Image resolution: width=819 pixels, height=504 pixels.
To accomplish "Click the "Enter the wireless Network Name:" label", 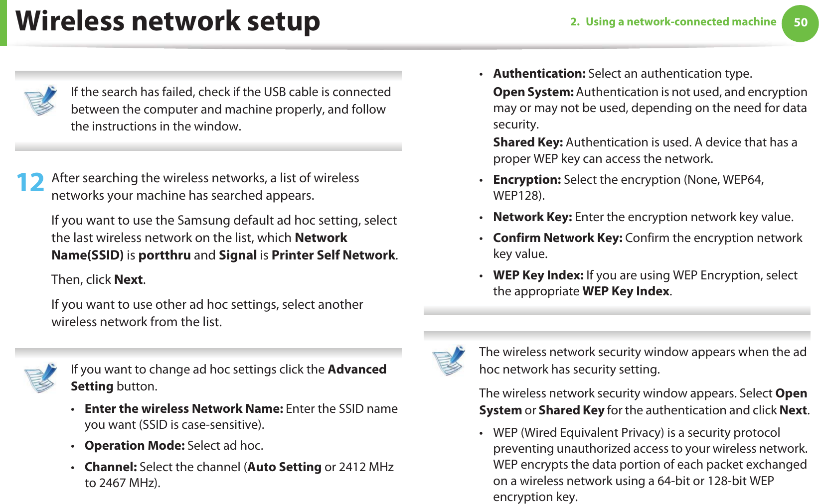I will pyautogui.click(x=183, y=409).
